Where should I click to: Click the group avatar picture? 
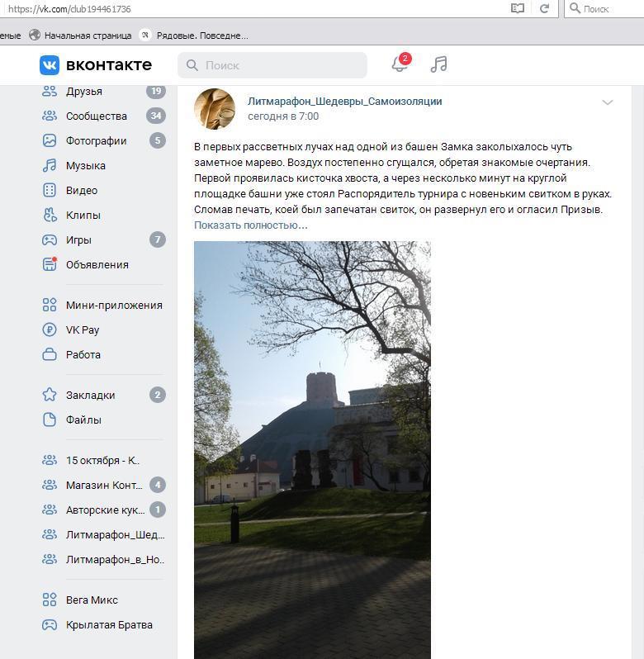point(215,108)
